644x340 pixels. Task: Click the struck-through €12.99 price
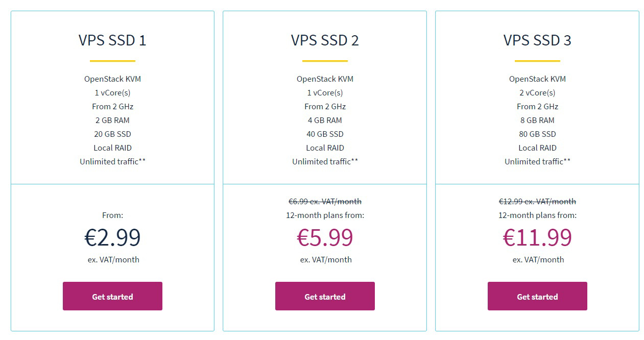point(537,202)
